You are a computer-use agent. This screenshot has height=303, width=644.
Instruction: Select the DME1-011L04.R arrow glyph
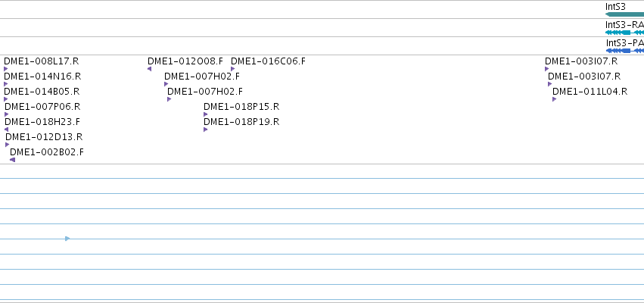[x=555, y=99]
